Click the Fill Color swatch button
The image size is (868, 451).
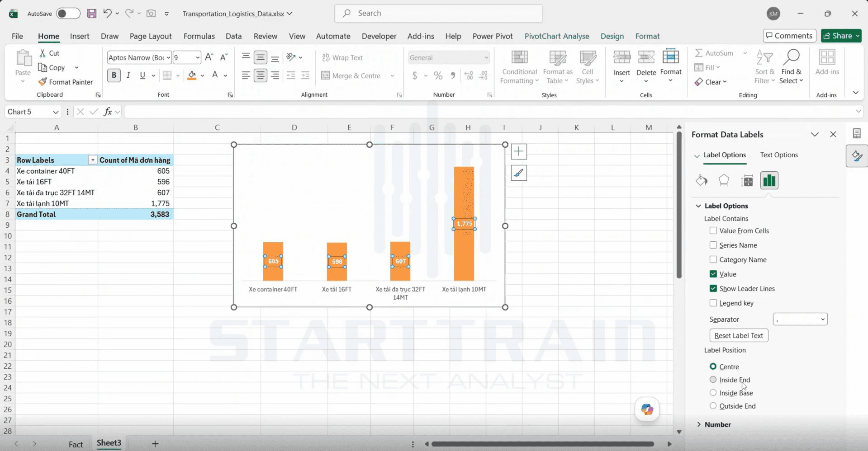point(192,75)
